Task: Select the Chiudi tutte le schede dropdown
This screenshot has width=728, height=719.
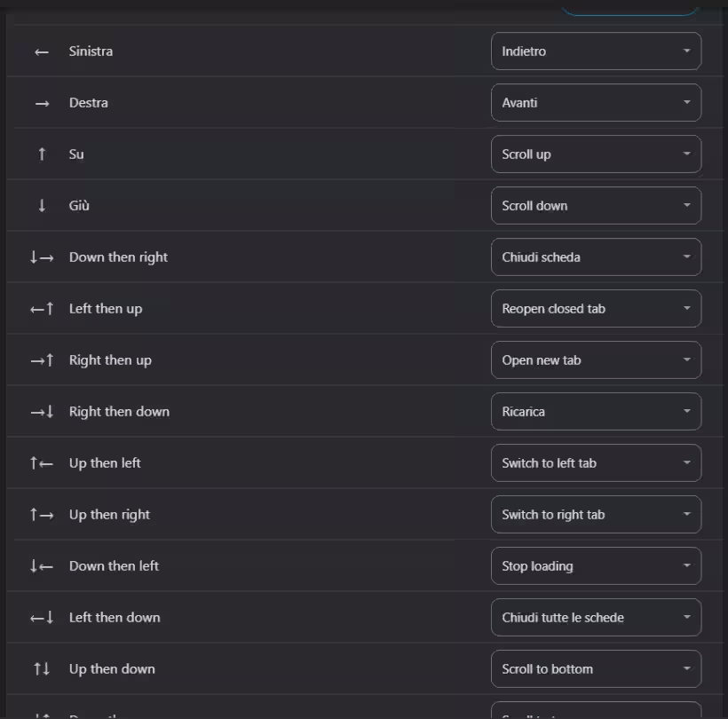Action: pos(596,617)
